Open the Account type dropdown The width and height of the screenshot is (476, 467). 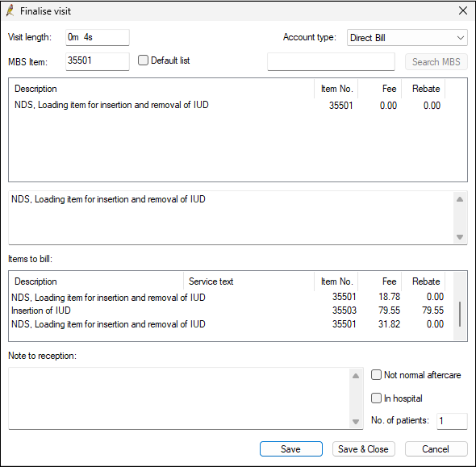pos(407,38)
